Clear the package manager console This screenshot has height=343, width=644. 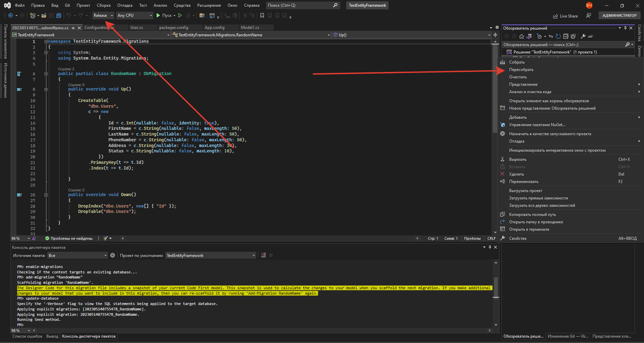click(x=264, y=256)
